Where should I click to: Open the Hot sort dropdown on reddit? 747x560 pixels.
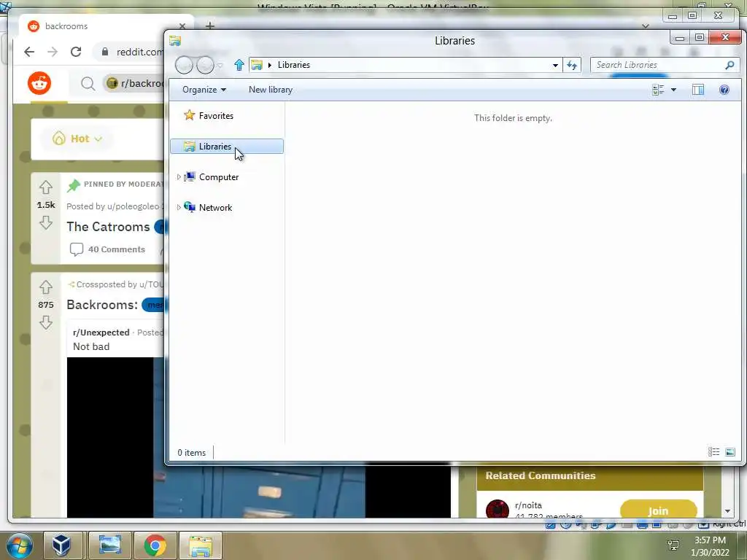click(x=77, y=139)
